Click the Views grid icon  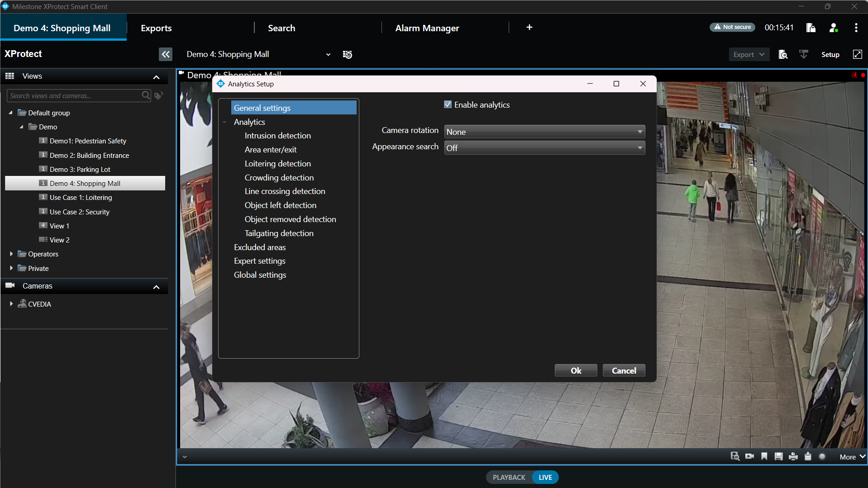tap(10, 76)
